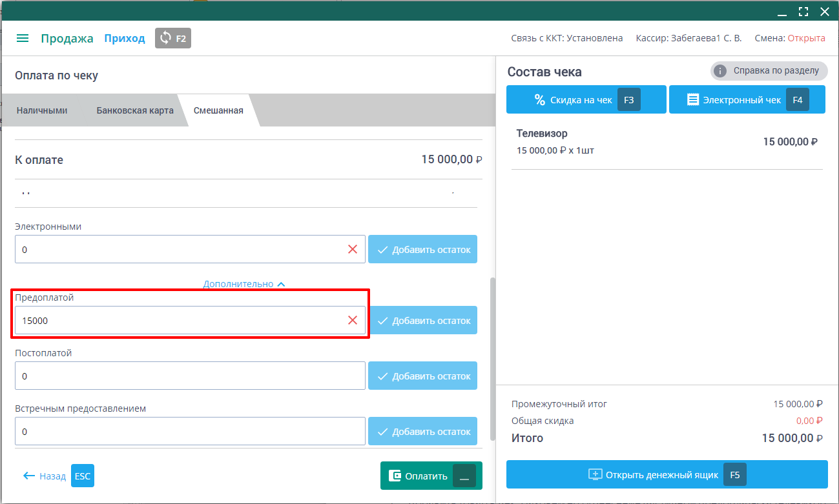This screenshot has width=839, height=504.
Task: Click the info icon in Справка по разделу
Action: (x=721, y=71)
